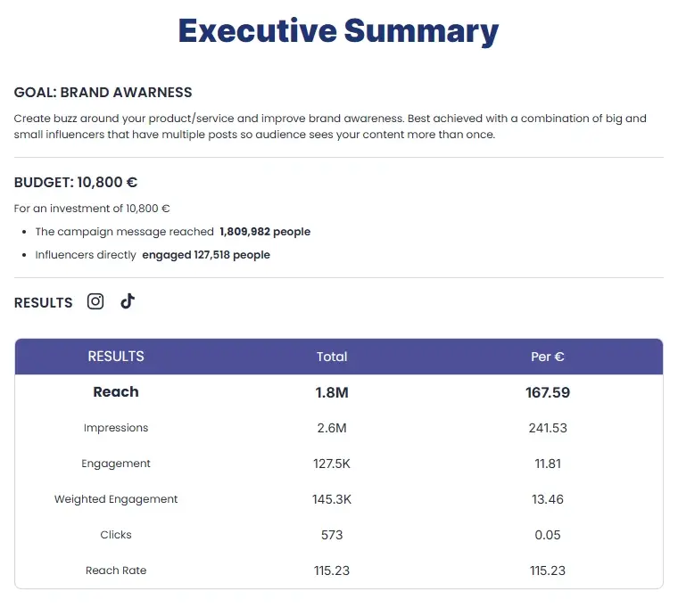
Task: Click the Impressions row label
Action: pos(116,428)
